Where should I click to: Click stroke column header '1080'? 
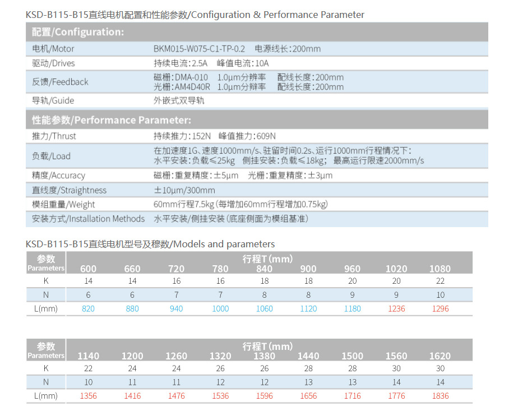(440, 269)
